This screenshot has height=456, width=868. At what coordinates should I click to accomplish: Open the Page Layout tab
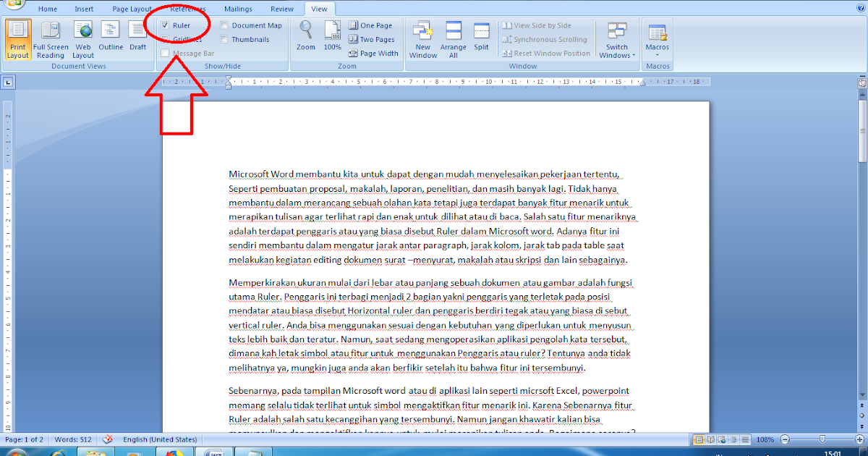132,9
